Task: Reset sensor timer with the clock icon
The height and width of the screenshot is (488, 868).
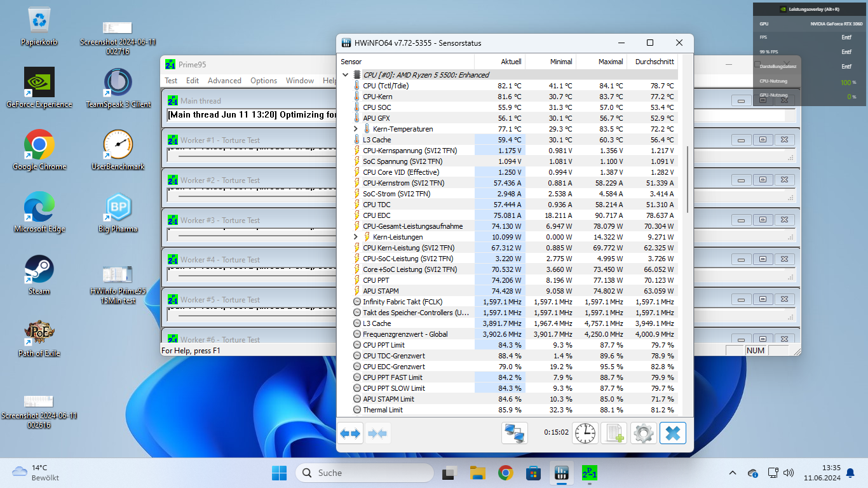Action: click(585, 433)
